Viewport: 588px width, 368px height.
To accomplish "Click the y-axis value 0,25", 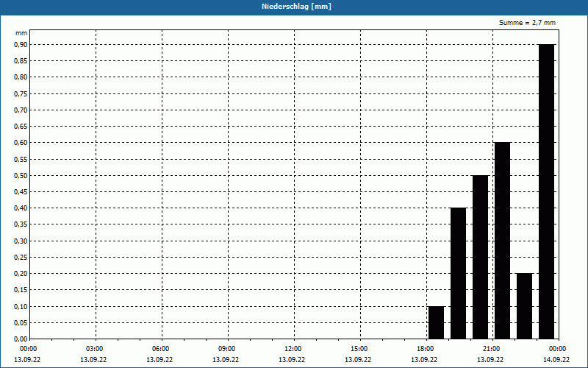I will click(21, 257).
